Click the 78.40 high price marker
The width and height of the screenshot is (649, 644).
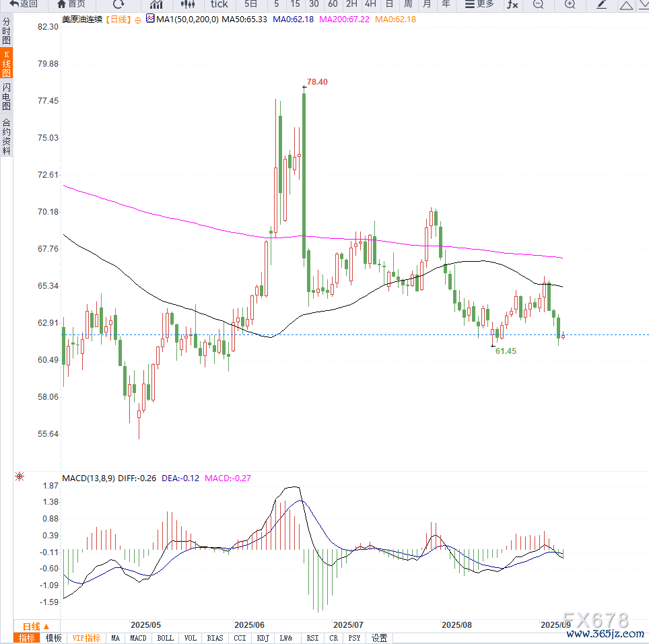pyautogui.click(x=316, y=82)
